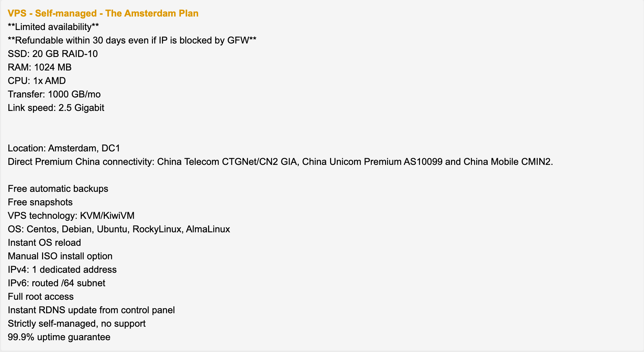Click the OS list mentioning RockyLinux
644x352 pixels.
119,229
